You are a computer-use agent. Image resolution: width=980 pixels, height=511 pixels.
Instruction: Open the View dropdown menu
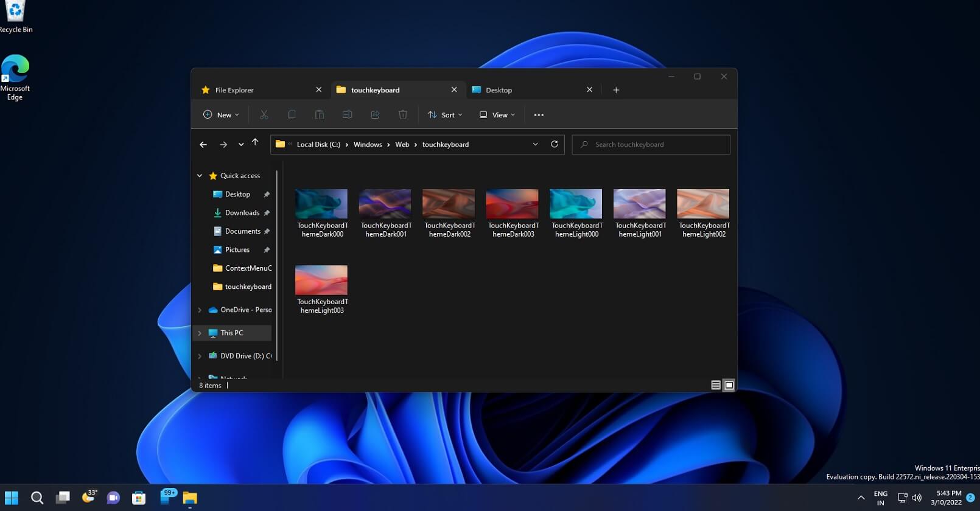[x=497, y=115]
